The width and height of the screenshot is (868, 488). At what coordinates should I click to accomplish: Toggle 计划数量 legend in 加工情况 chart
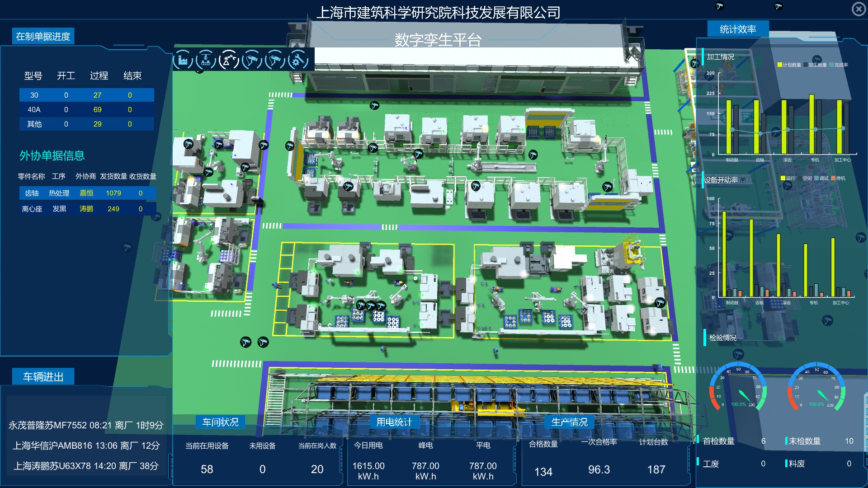(x=789, y=65)
